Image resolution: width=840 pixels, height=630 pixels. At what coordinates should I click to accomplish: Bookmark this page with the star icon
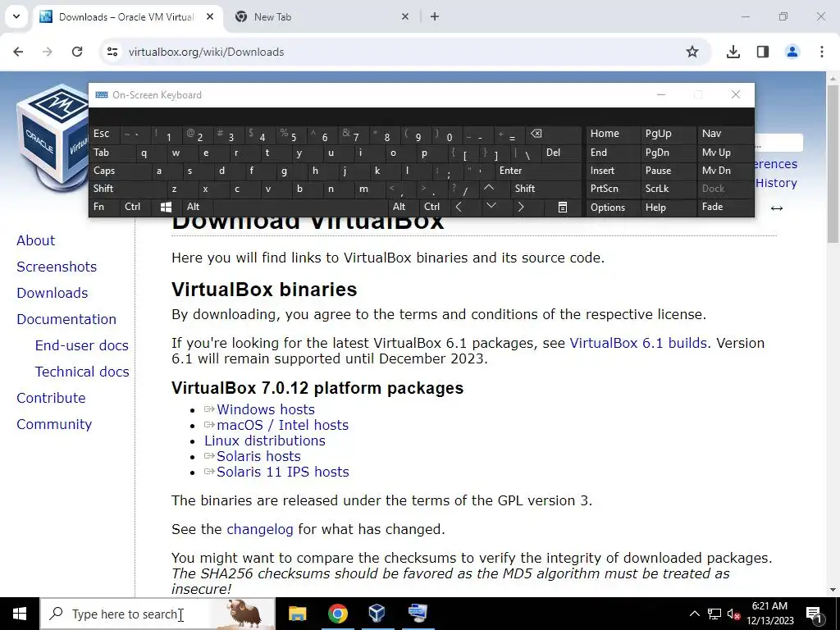click(x=692, y=52)
